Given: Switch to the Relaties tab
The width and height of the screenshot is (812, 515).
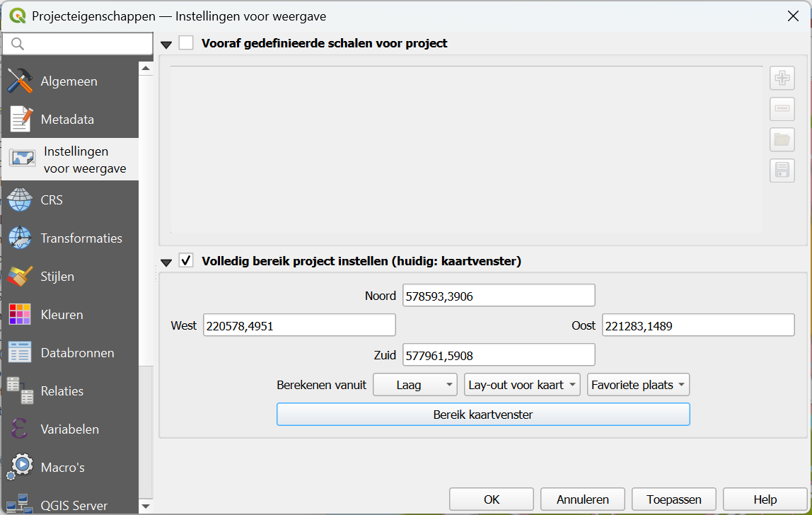Looking at the screenshot, I should [62, 391].
